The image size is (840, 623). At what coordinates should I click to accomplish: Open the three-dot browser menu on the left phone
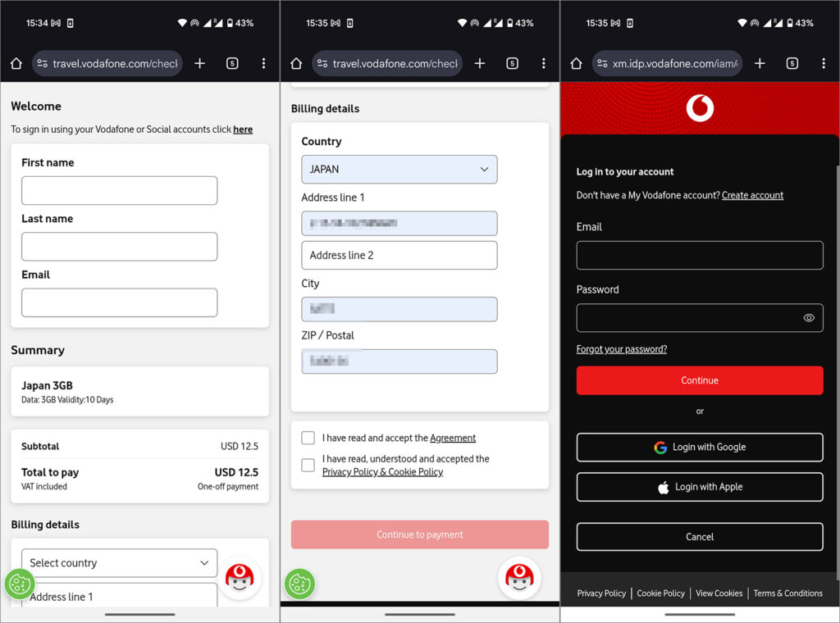[263, 64]
